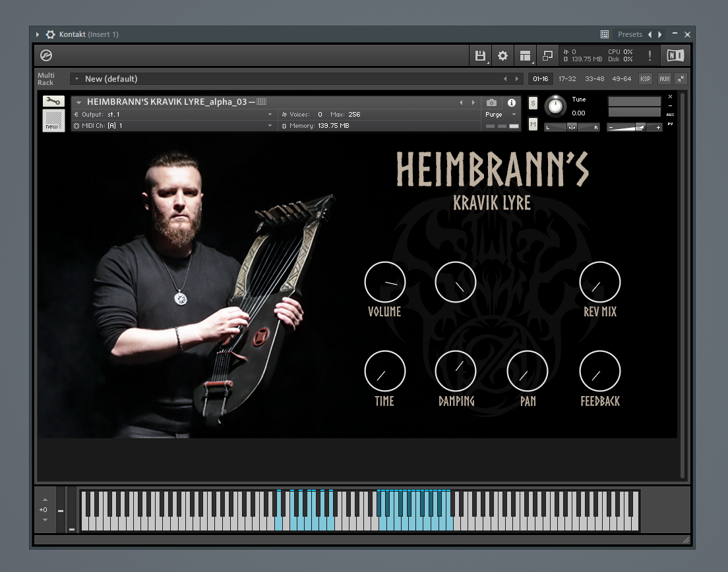Open Kontakt options via gear icon
Image resolution: width=728 pixels, height=572 pixels.
(502, 55)
